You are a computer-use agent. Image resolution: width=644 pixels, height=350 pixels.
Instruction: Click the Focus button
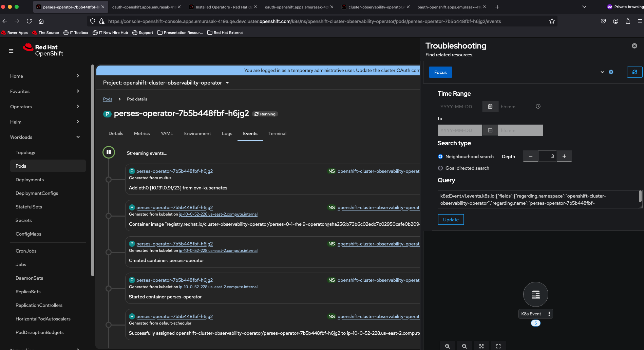coord(440,72)
